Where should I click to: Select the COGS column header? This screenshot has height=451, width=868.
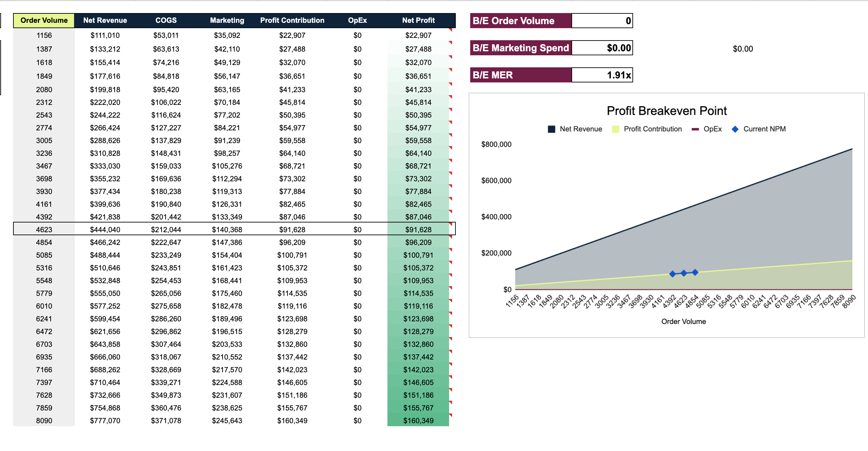166,20
